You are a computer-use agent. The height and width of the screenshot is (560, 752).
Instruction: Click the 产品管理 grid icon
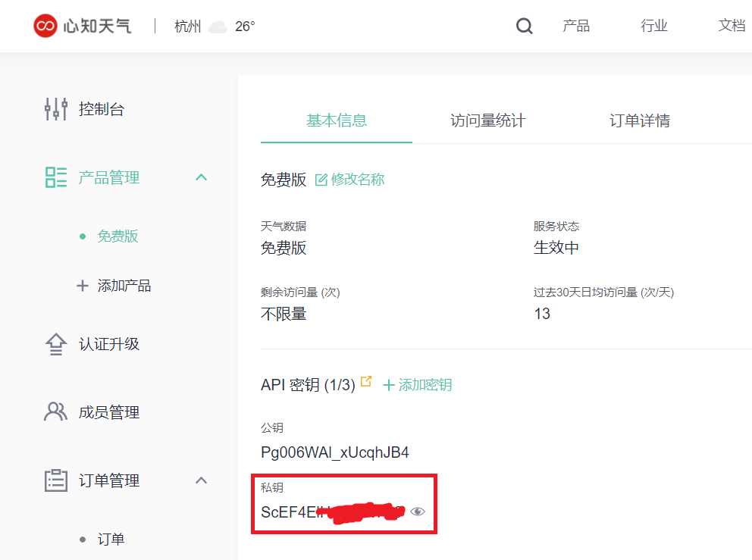(x=55, y=177)
